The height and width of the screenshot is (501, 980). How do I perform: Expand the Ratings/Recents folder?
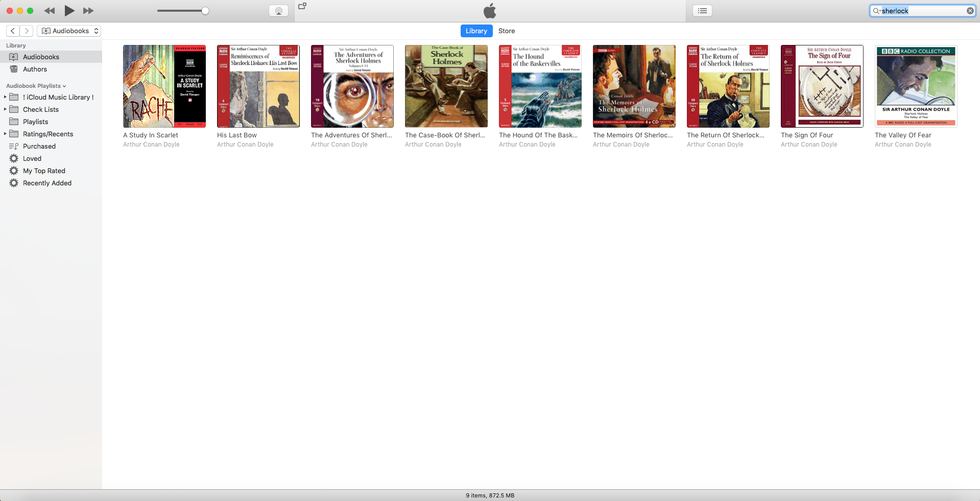pos(5,134)
